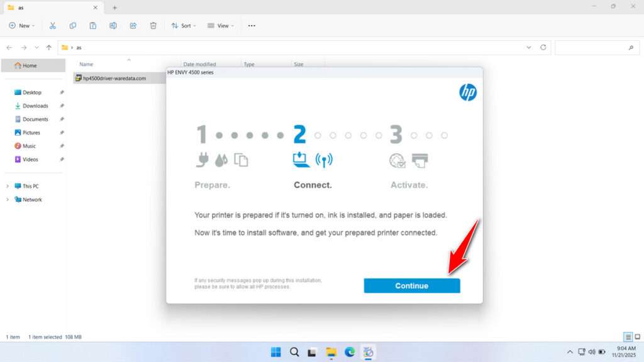The image size is (644, 362).
Task: Click Continue in the HP ENVY installer
Action: tap(411, 285)
